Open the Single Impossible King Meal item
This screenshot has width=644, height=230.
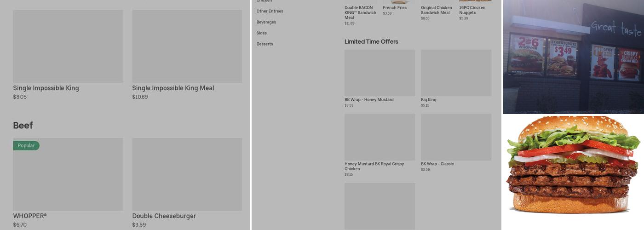[173, 88]
